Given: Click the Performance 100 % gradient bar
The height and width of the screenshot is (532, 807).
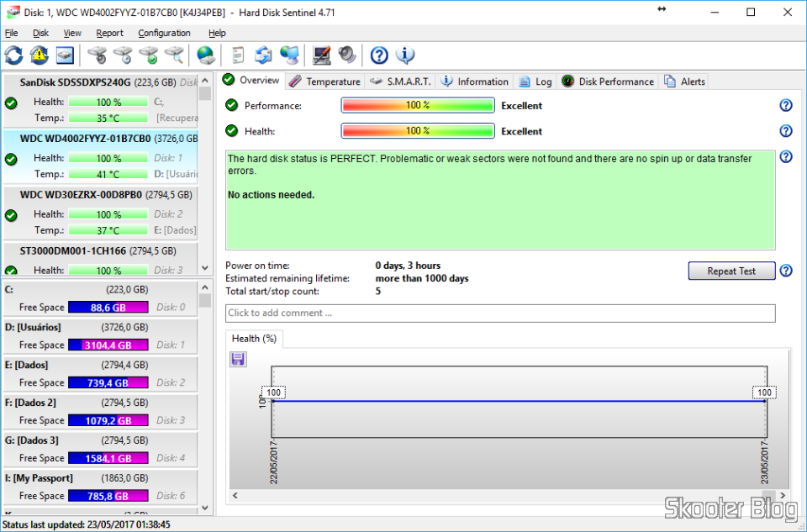Looking at the screenshot, I should click(418, 105).
